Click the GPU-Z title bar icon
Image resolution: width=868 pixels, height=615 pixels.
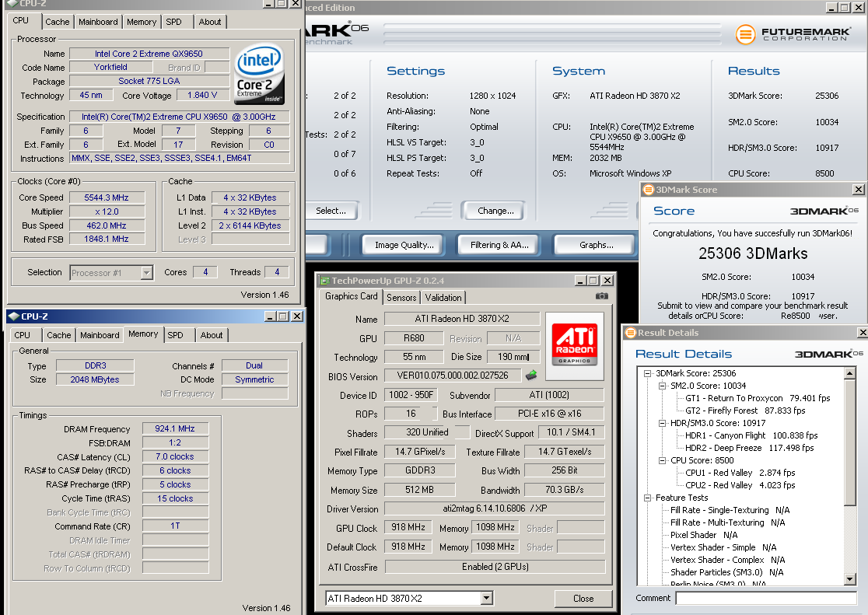coord(324,281)
